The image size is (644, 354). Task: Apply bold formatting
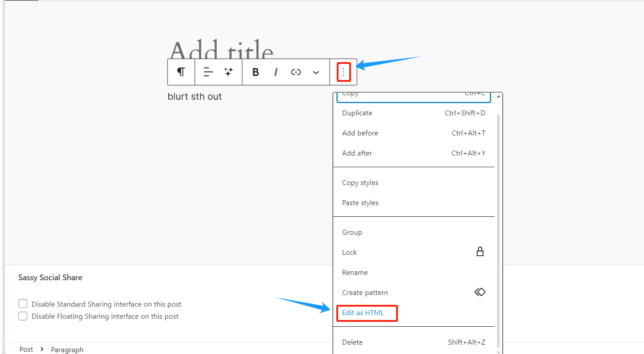(x=255, y=72)
